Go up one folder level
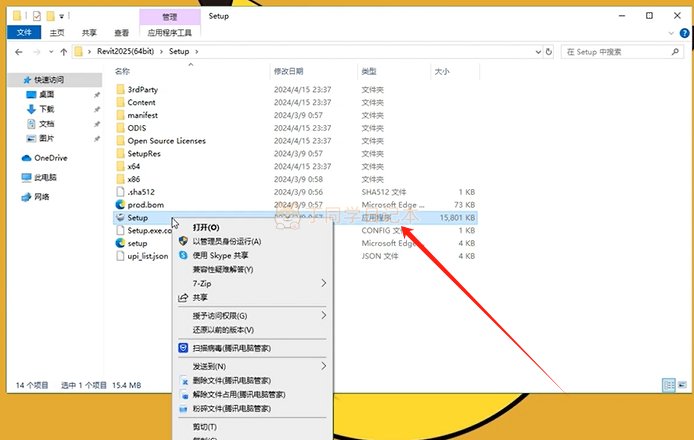694x440 pixels. [63, 52]
